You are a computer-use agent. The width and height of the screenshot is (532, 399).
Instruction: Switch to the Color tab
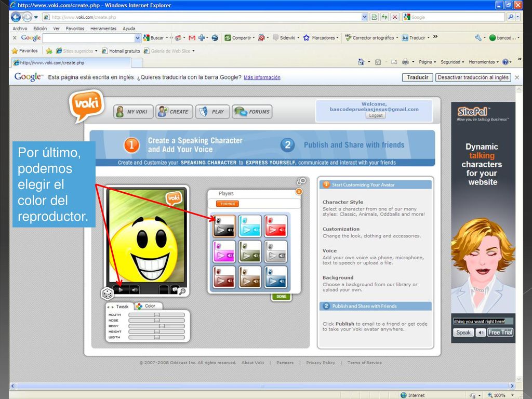148,306
